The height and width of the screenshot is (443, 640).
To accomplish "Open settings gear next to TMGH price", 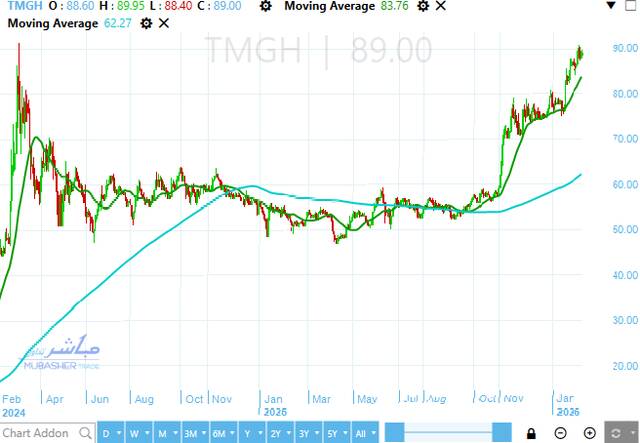I will pyautogui.click(x=265, y=6).
